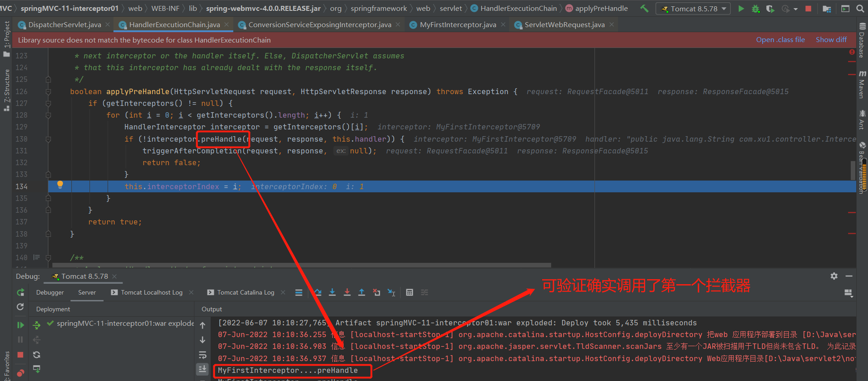Viewport: 868px width, 381px height.
Task: Open the debugger layout settings dropdown
Action: (x=849, y=293)
